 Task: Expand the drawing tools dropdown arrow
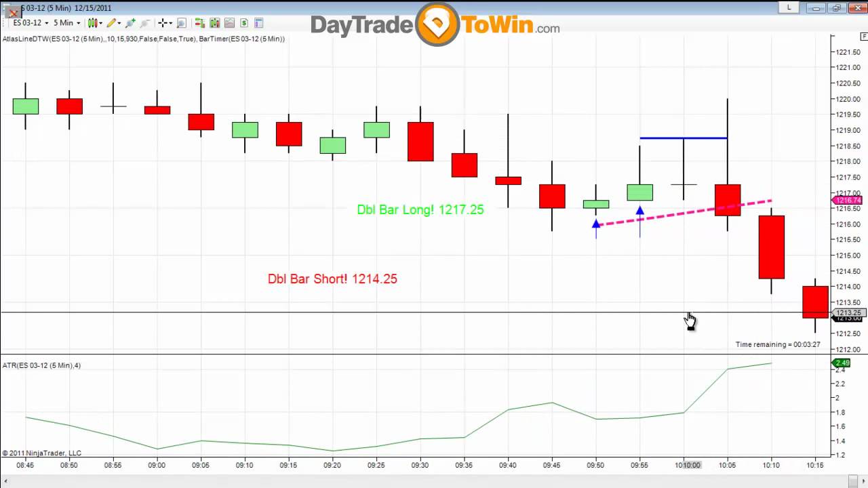pyautogui.click(x=119, y=22)
